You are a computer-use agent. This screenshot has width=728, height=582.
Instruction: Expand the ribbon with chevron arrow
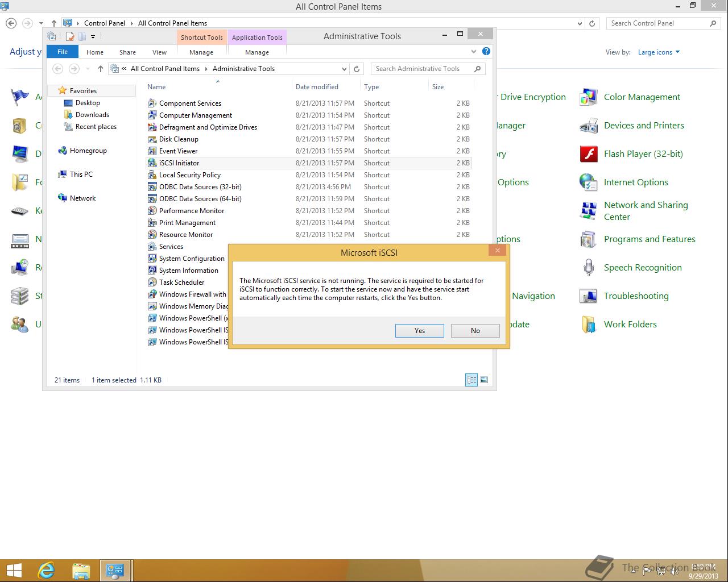(474, 51)
